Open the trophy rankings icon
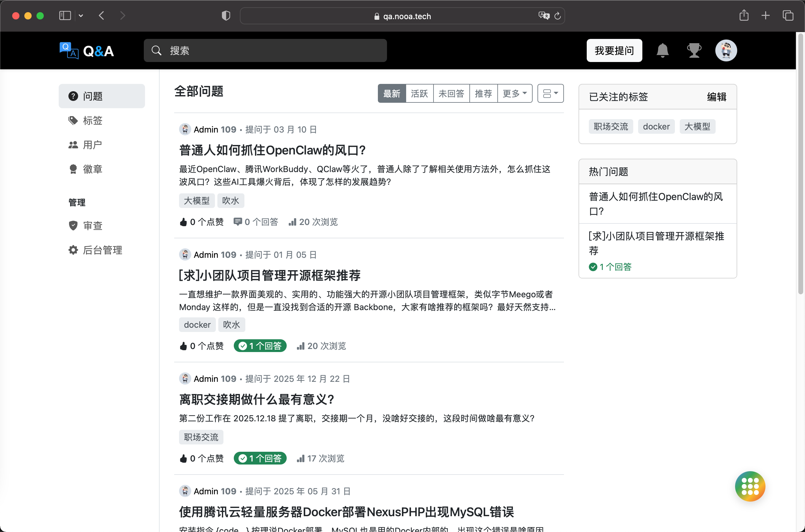The image size is (805, 532). click(x=694, y=50)
